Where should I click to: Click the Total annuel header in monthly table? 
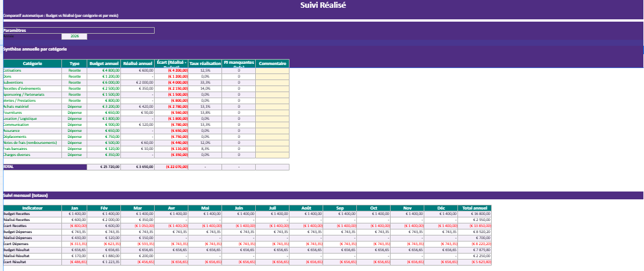coord(474,208)
